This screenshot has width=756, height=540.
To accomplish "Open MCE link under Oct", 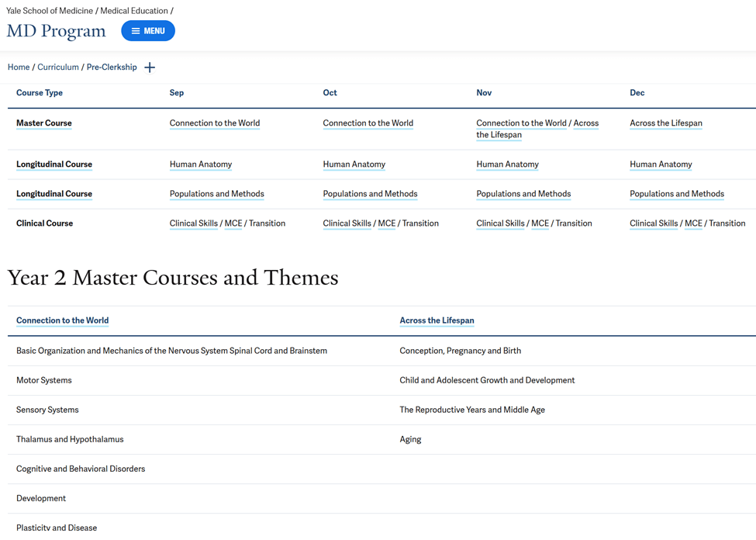I will (x=387, y=223).
